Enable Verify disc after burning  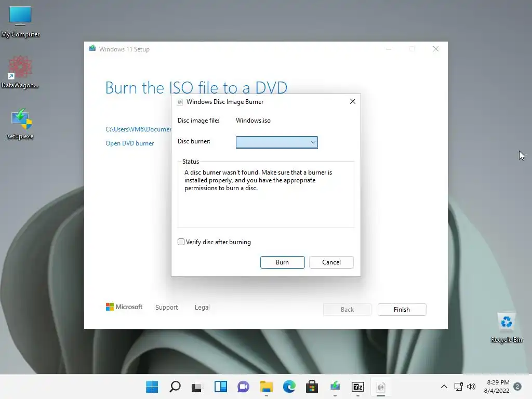pos(181,242)
